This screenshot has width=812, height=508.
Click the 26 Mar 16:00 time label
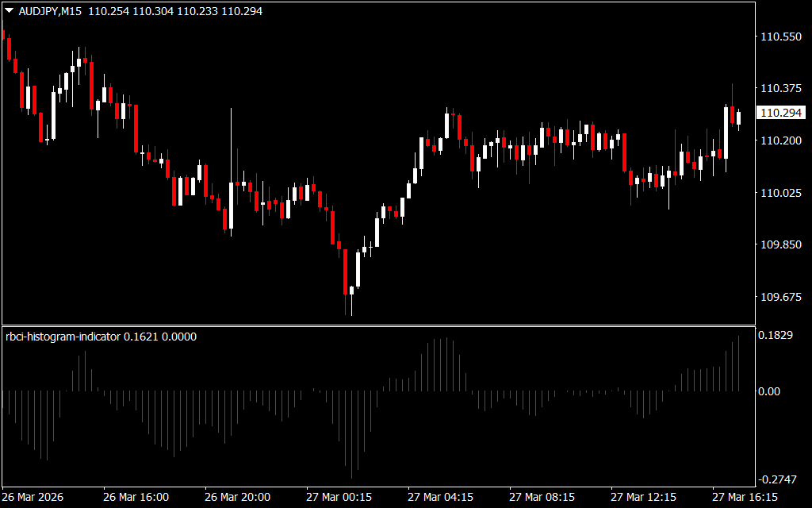(136, 497)
